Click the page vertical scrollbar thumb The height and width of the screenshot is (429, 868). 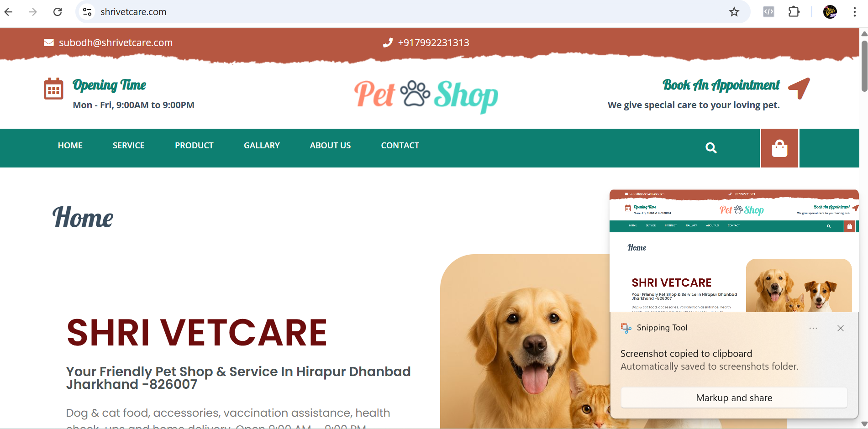864,66
